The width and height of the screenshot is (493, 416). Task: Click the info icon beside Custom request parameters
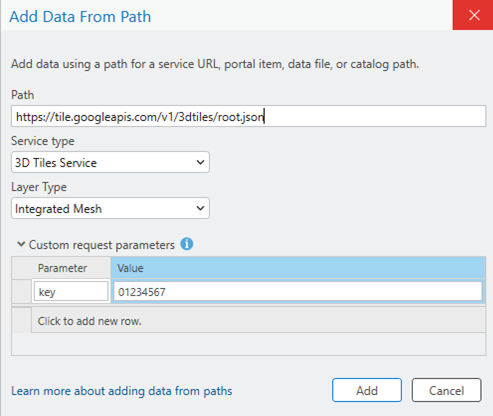187,244
